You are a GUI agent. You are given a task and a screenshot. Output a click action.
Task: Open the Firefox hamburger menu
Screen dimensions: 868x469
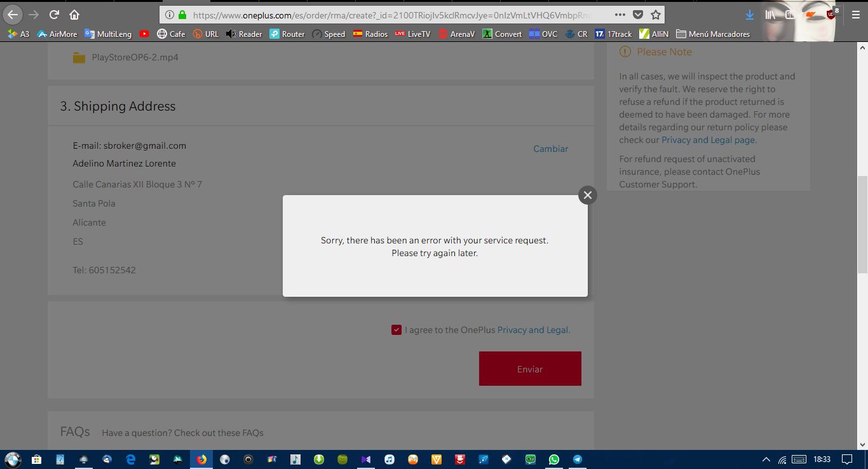coord(856,15)
